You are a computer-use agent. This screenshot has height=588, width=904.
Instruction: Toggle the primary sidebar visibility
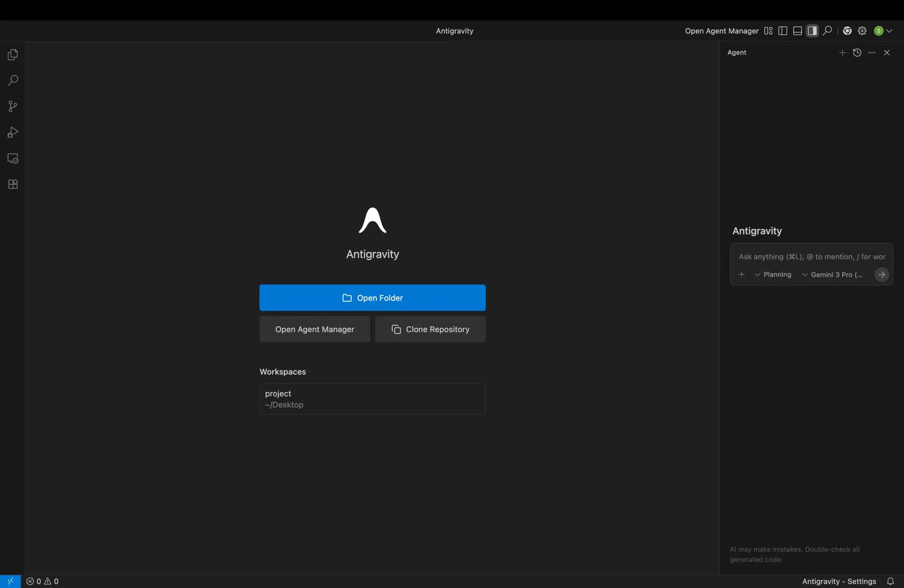click(783, 31)
